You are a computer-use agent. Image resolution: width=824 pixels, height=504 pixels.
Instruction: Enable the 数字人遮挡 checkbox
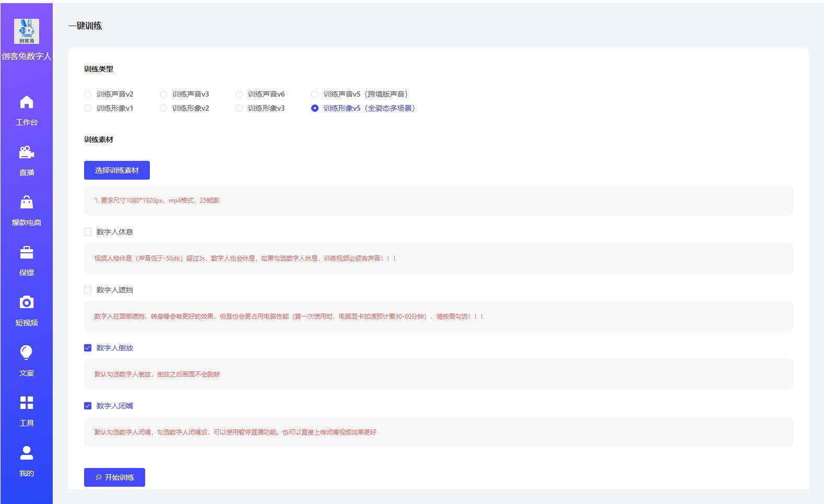coord(88,290)
